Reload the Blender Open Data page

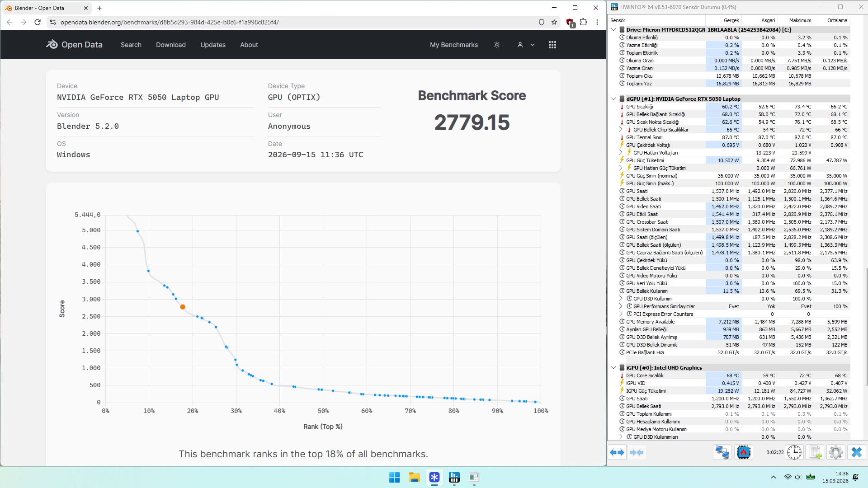(x=38, y=22)
